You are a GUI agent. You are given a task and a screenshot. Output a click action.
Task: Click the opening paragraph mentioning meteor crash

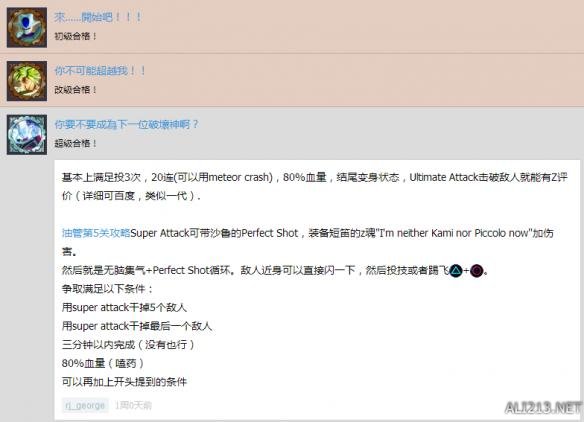pyautogui.click(x=315, y=186)
